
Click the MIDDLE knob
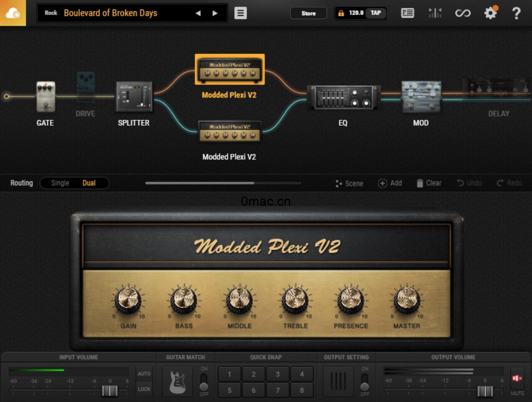(240, 299)
